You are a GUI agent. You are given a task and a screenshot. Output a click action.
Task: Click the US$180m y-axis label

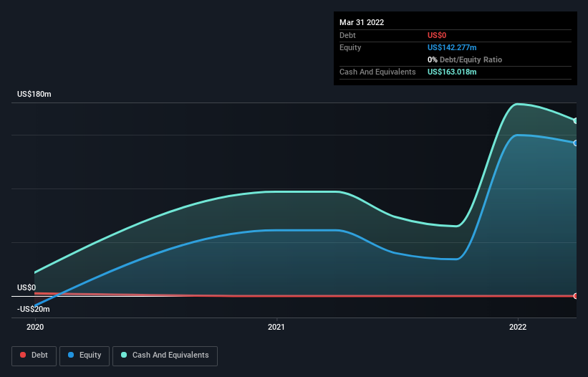pos(34,94)
